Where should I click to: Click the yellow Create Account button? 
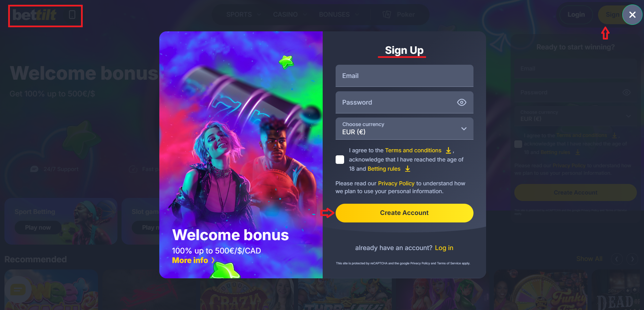click(x=404, y=213)
